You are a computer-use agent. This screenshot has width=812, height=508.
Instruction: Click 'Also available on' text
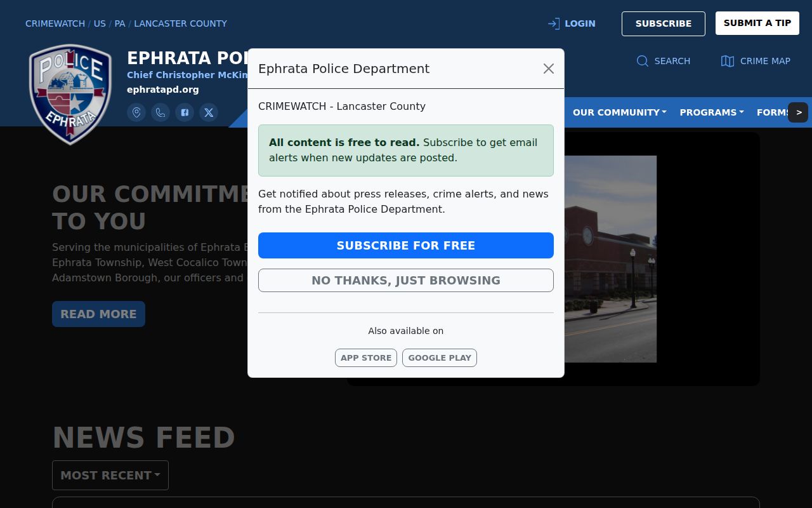[406, 331]
